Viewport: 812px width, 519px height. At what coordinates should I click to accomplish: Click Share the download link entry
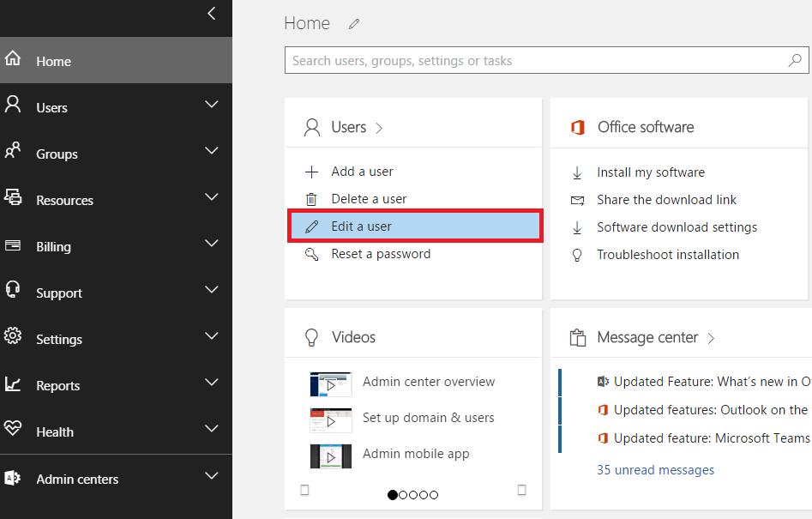[x=666, y=200]
